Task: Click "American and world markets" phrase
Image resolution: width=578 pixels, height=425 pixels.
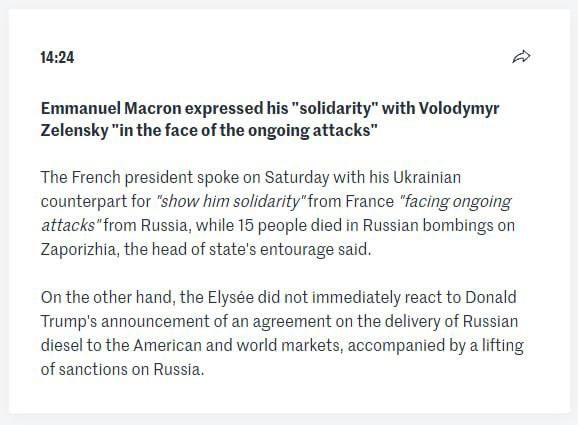Action: coord(238,345)
